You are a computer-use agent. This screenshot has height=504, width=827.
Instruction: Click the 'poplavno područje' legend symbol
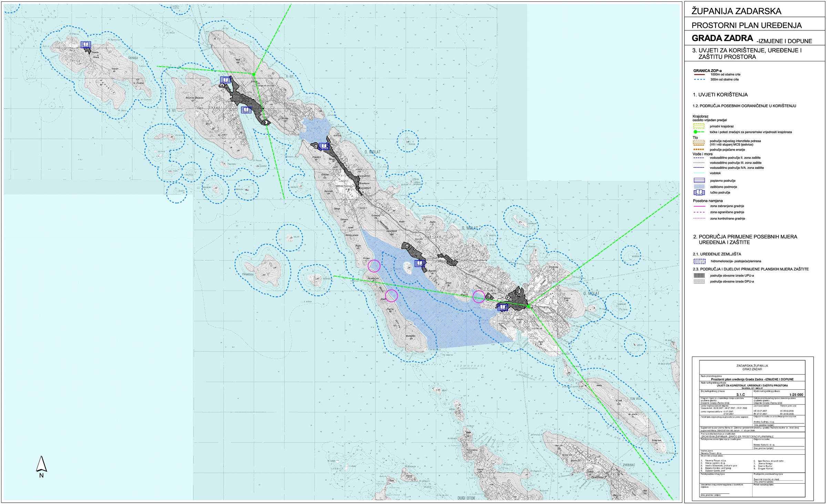(x=699, y=180)
